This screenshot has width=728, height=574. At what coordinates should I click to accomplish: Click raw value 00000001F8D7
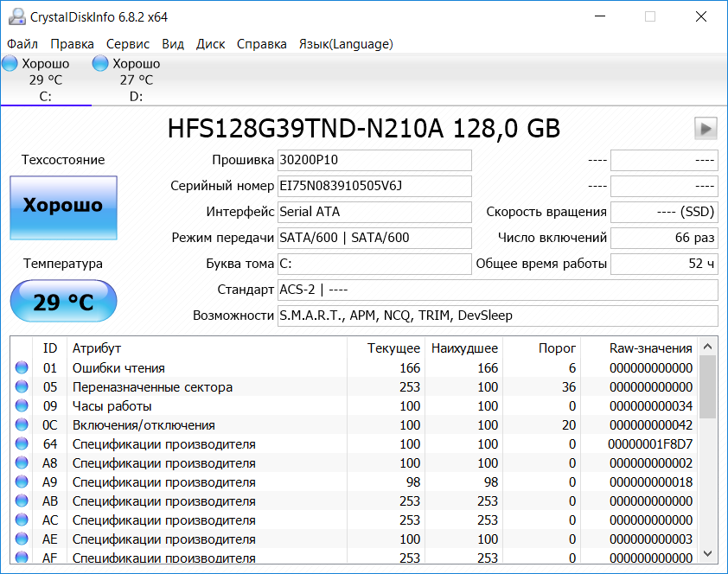click(x=650, y=444)
